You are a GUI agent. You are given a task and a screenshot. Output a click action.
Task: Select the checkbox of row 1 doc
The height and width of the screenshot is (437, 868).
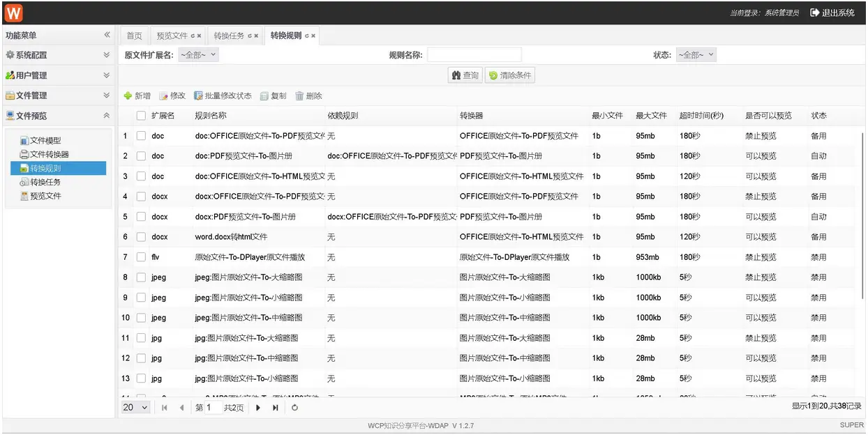pos(141,136)
